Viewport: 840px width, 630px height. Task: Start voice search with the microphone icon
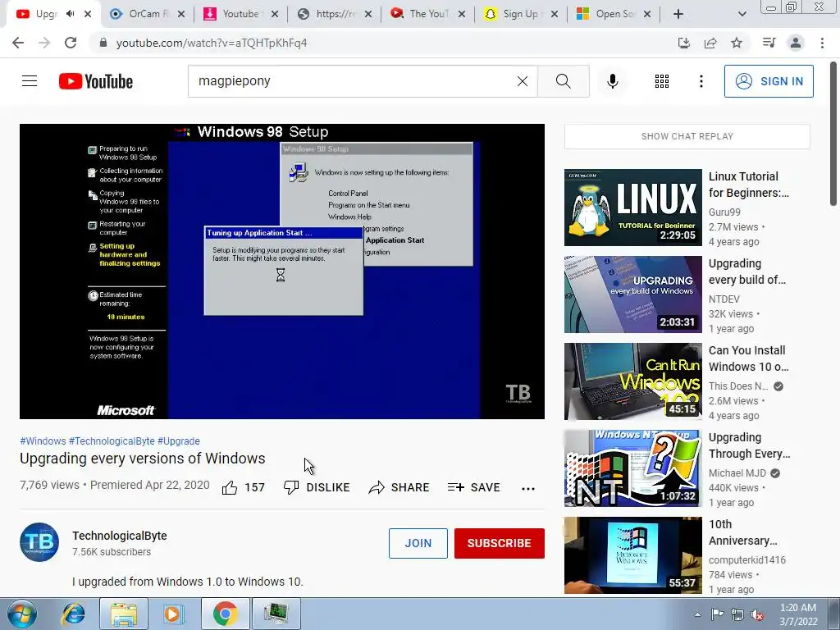613,81
